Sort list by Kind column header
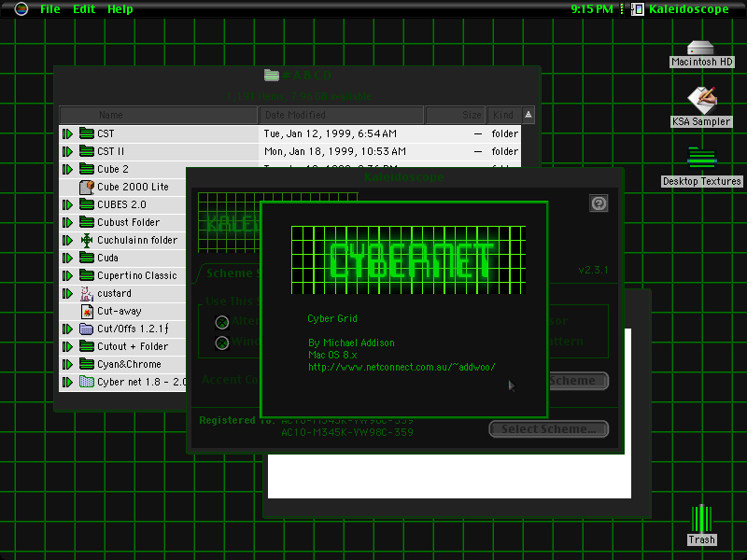747x560 pixels. (x=503, y=115)
